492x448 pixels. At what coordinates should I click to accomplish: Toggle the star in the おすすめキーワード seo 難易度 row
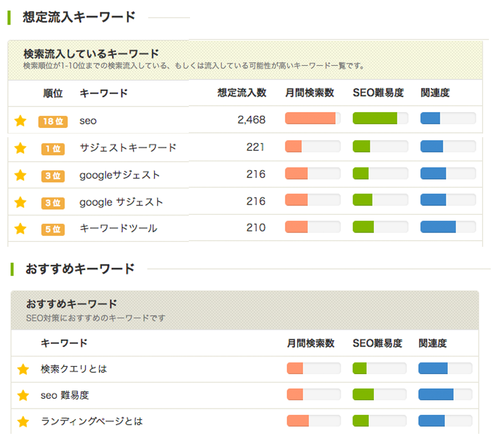coord(23,395)
